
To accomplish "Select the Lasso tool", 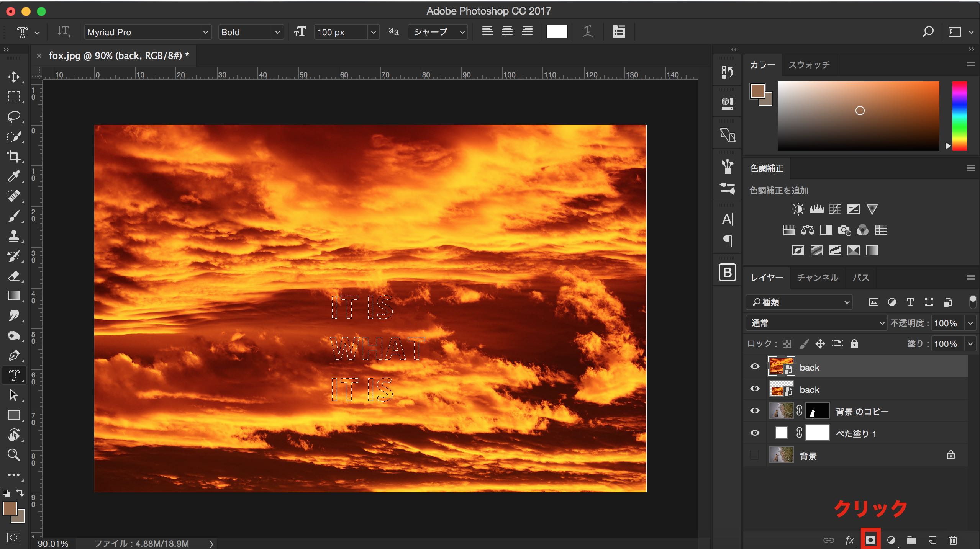I will (14, 116).
